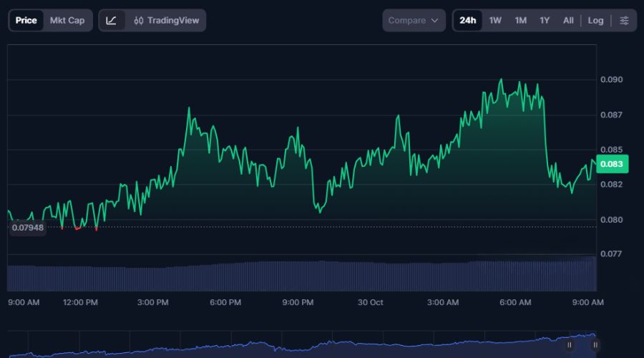Select the 24h time range
644x358 pixels.
[x=467, y=21]
